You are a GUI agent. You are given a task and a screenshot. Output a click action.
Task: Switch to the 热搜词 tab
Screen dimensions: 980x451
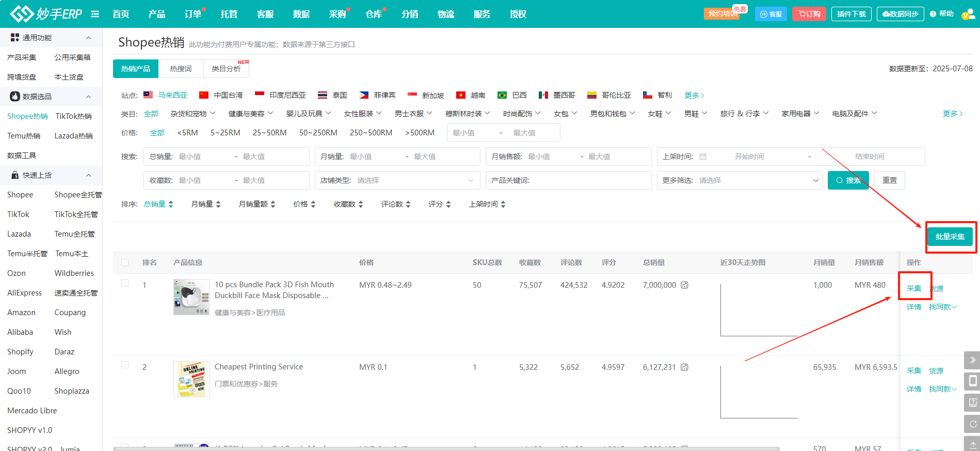pos(181,69)
